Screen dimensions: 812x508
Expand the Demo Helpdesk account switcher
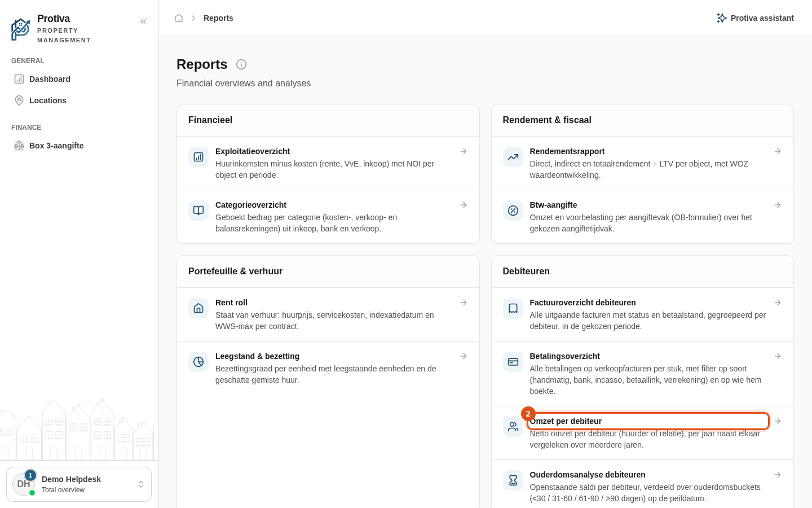pyautogui.click(x=79, y=484)
